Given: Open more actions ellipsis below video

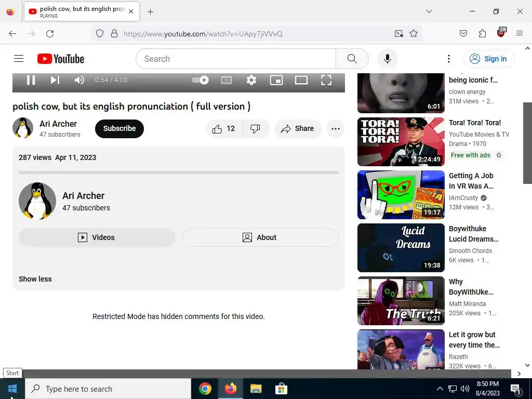Looking at the screenshot, I should click(x=336, y=129).
